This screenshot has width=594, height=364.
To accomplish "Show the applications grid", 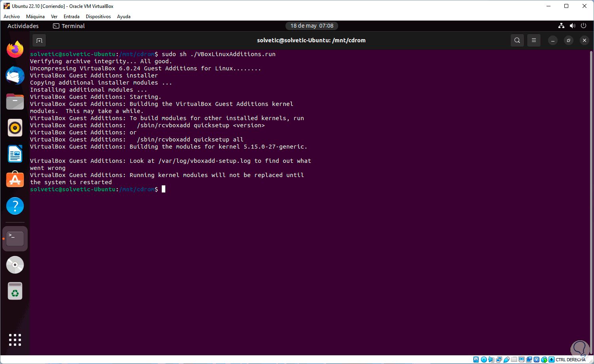I will [15, 340].
